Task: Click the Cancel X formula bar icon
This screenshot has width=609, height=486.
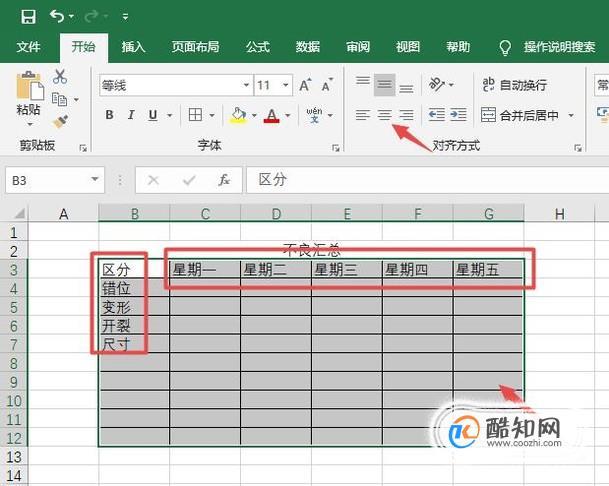Action: 153,180
